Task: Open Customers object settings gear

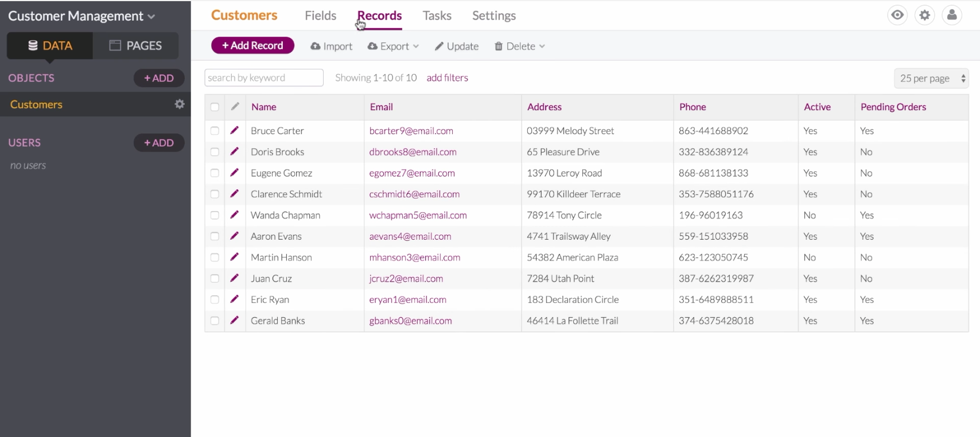Action: (180, 104)
